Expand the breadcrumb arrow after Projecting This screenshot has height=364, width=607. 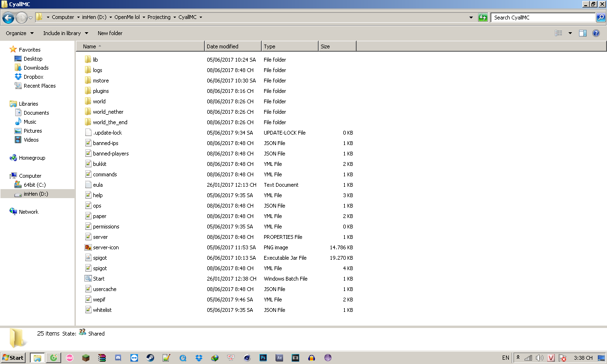coord(174,18)
